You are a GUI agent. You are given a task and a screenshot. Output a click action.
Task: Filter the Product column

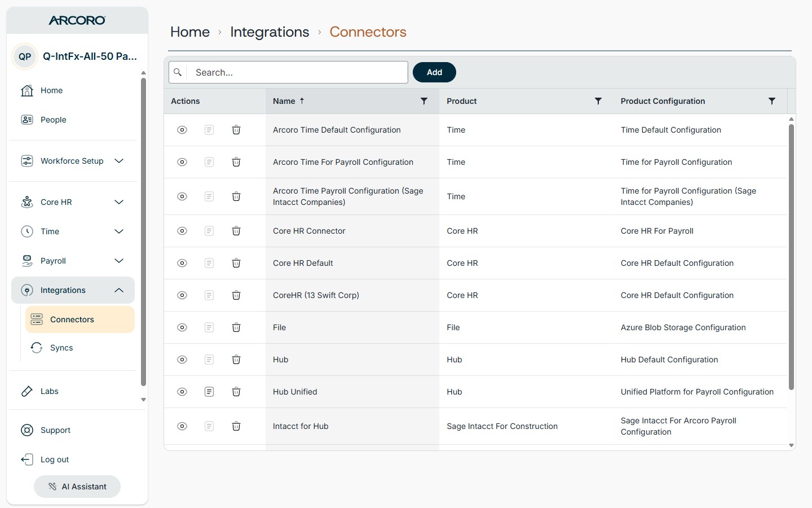pyautogui.click(x=598, y=101)
